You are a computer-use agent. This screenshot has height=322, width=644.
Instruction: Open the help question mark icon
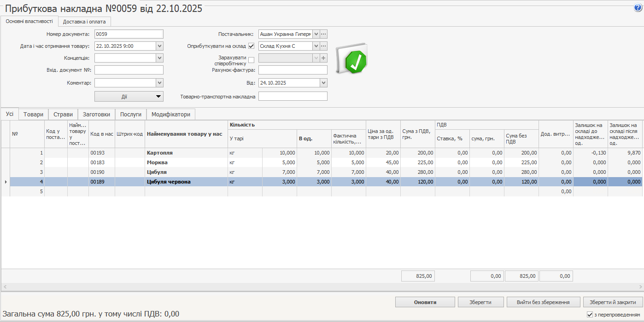coord(638,8)
